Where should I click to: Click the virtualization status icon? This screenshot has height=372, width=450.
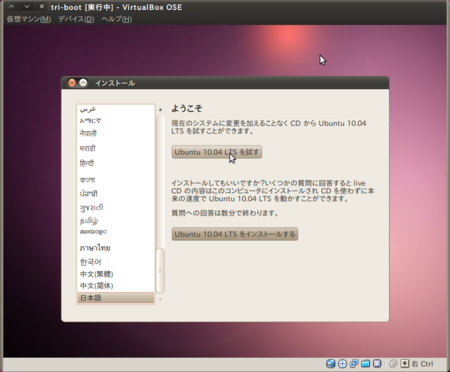[x=377, y=364]
